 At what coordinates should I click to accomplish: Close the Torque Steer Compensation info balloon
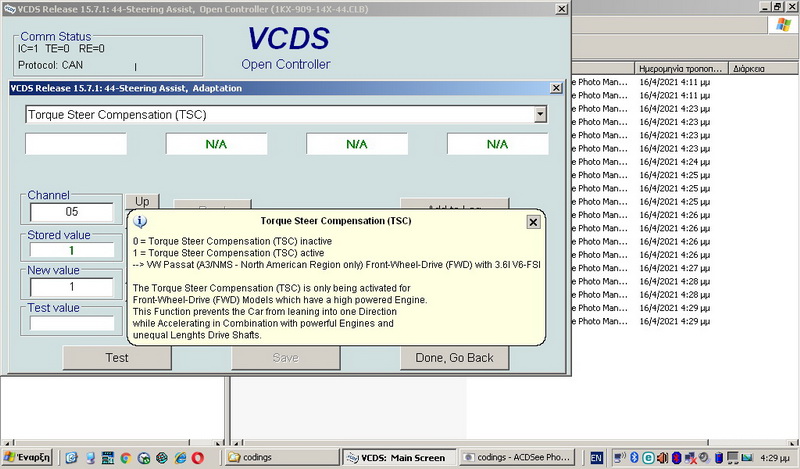click(x=533, y=222)
